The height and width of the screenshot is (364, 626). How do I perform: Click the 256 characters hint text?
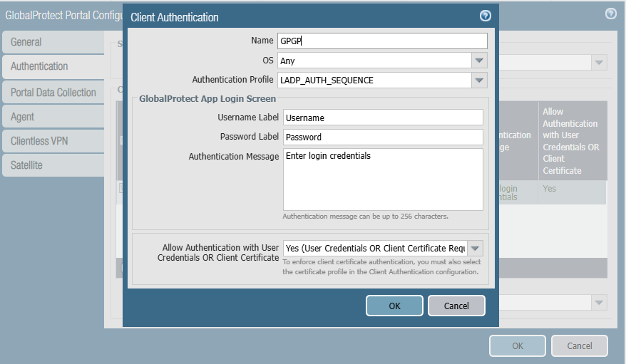[x=365, y=217]
